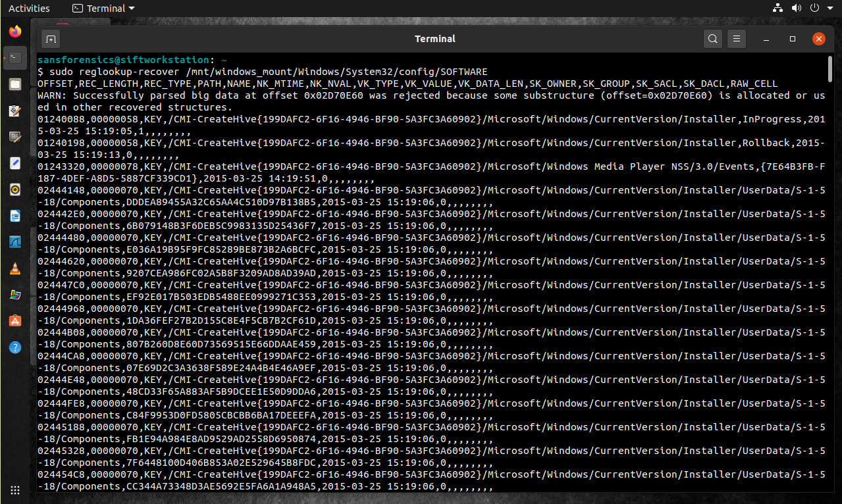Open the terminal hamburger menu
842x504 pixels.
pos(737,39)
